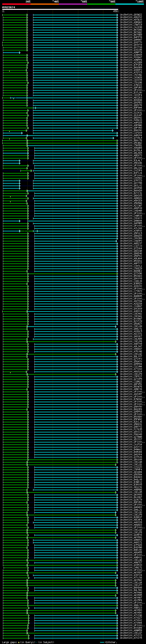Select the UniRef100_B6KKD9 label
This screenshot has height=644, width=146.
(131, 191)
